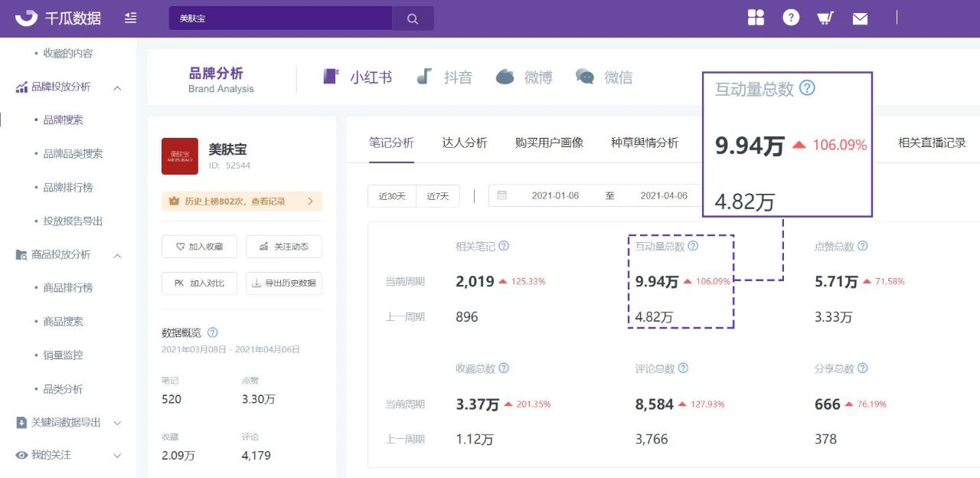Open 历史上榜802次 record banner
980x478 pixels.
(242, 201)
